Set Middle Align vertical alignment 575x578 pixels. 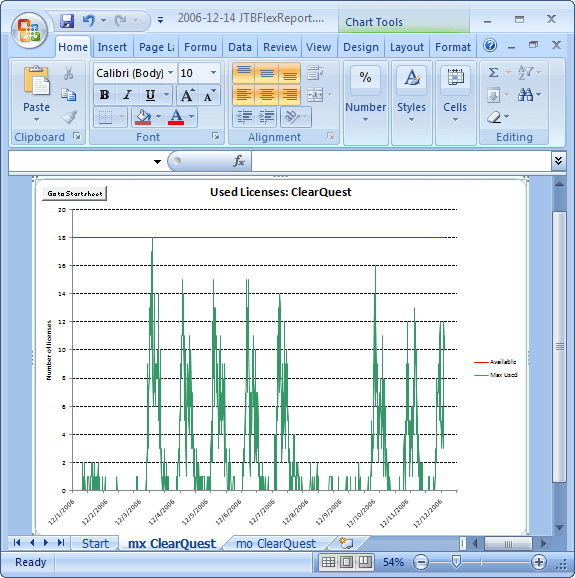pyautogui.click(x=266, y=73)
